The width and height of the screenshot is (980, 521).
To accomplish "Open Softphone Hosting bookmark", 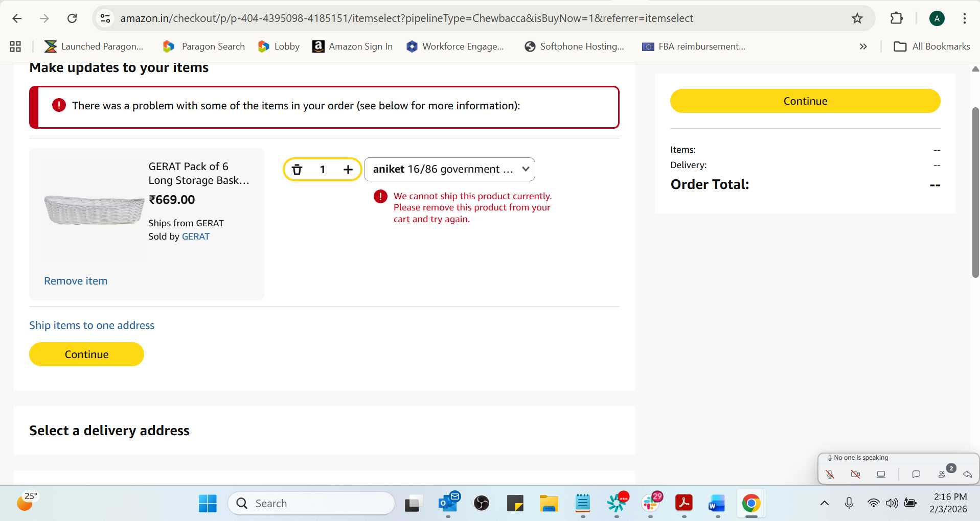I will pos(574,46).
